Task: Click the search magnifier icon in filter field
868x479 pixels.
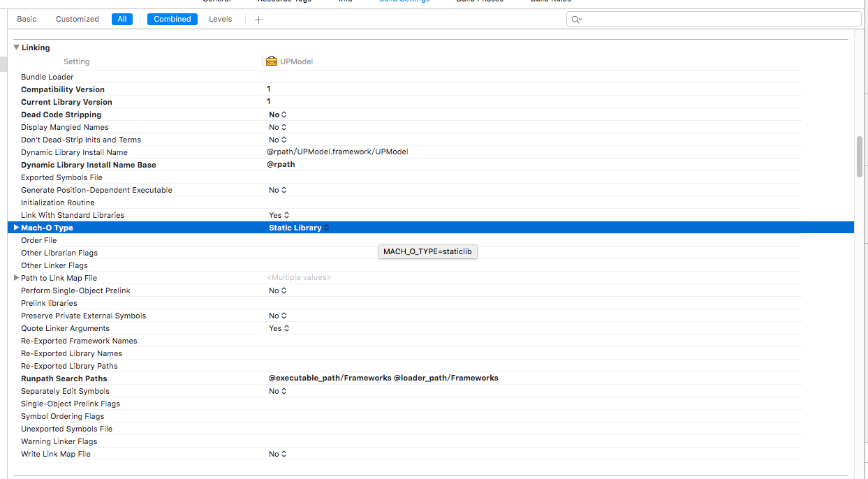Action: click(x=576, y=20)
